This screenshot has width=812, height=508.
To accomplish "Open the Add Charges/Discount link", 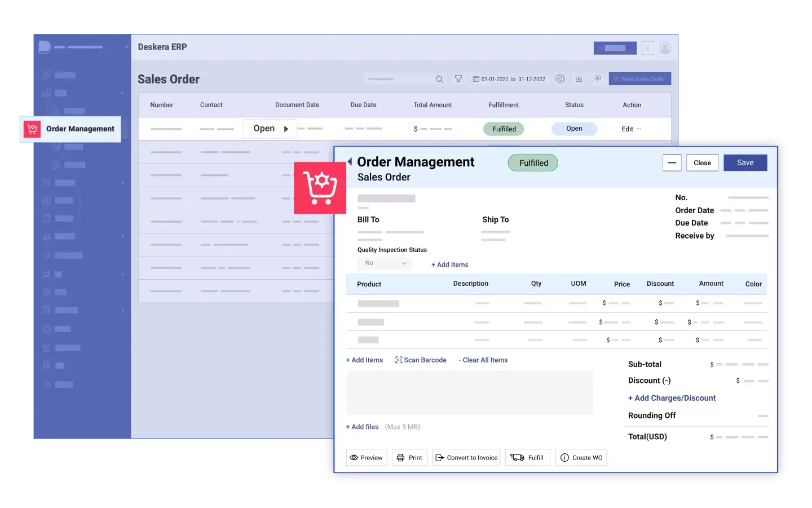I will (672, 398).
